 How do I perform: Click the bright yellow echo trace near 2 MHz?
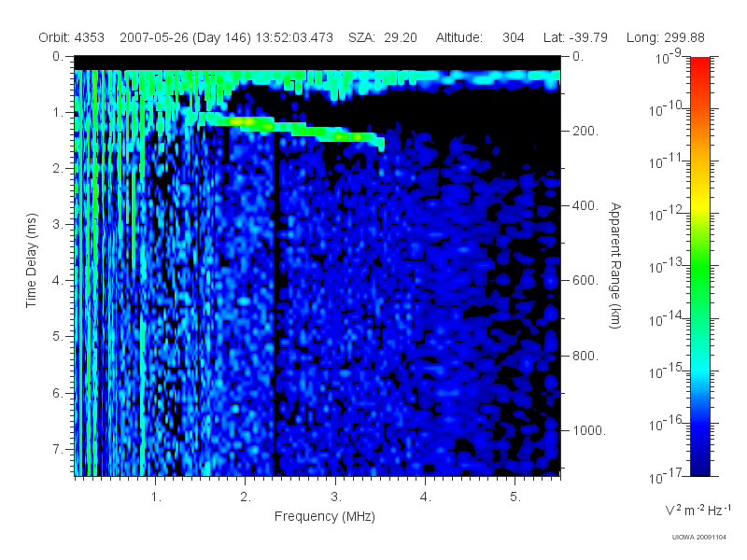[244, 122]
